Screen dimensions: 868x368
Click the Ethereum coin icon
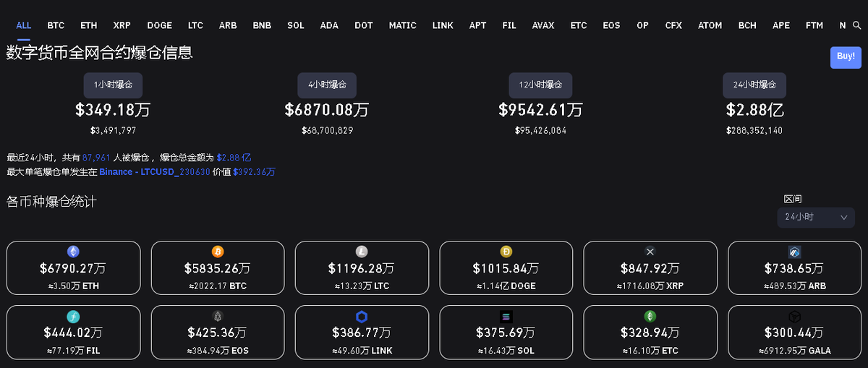pos(73,252)
